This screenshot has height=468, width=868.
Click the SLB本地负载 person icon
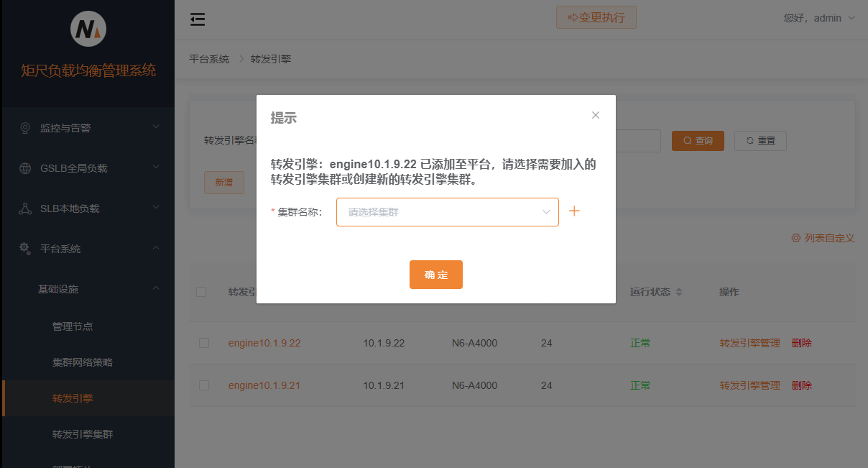[x=24, y=208]
